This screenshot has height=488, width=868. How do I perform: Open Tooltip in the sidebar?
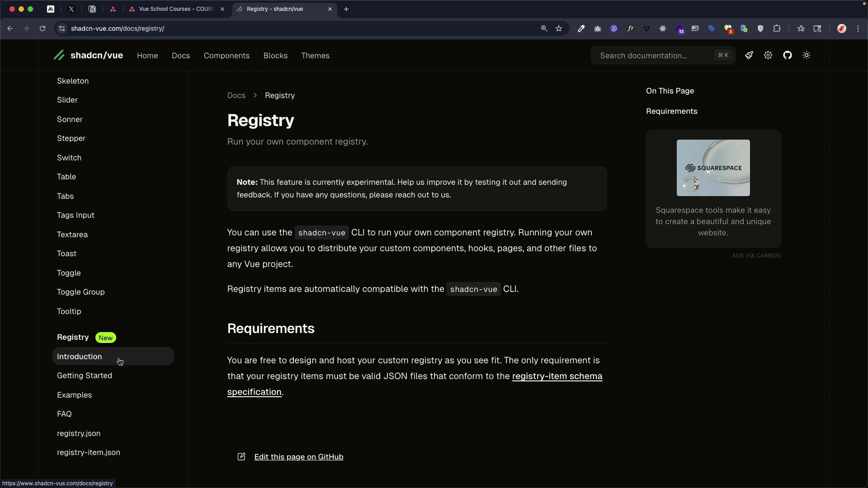69,311
